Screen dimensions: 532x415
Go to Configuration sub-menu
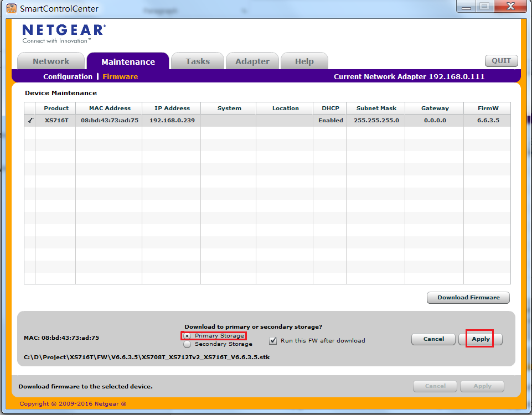pyautogui.click(x=68, y=76)
